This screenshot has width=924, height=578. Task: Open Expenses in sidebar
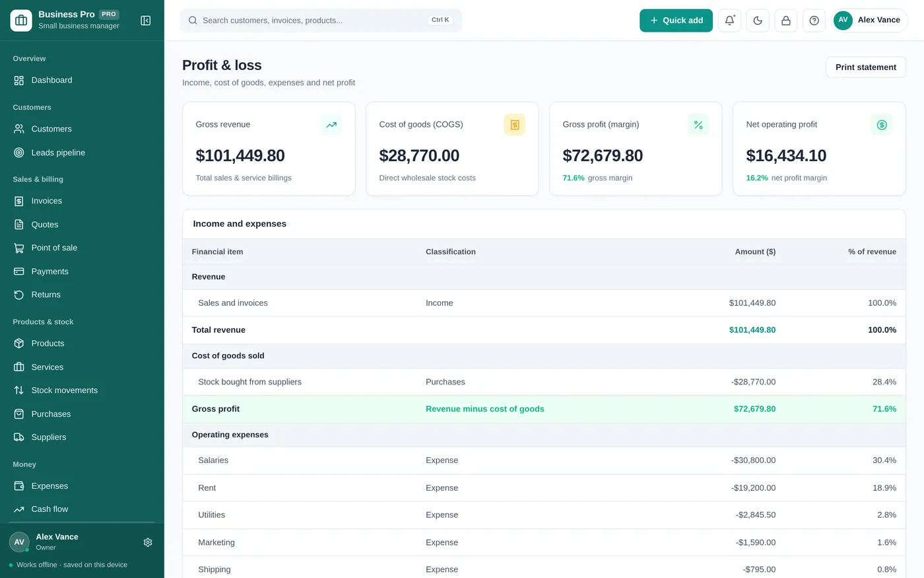pyautogui.click(x=82, y=486)
